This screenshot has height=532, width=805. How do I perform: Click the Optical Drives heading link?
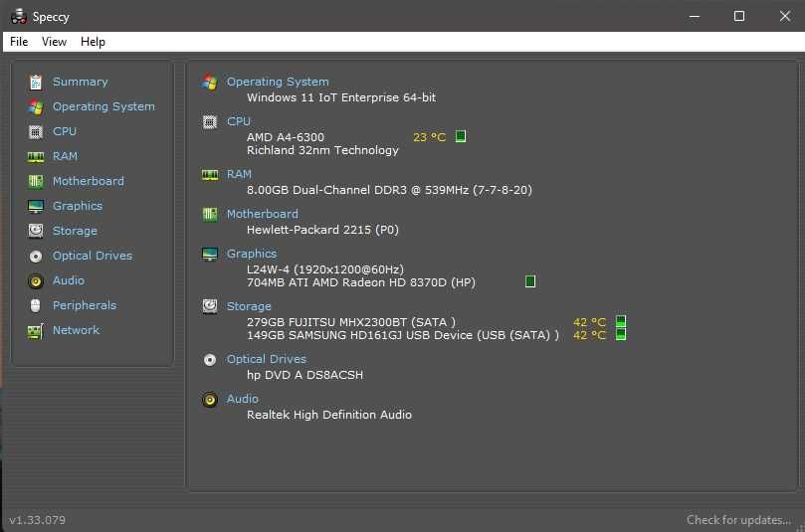(267, 359)
